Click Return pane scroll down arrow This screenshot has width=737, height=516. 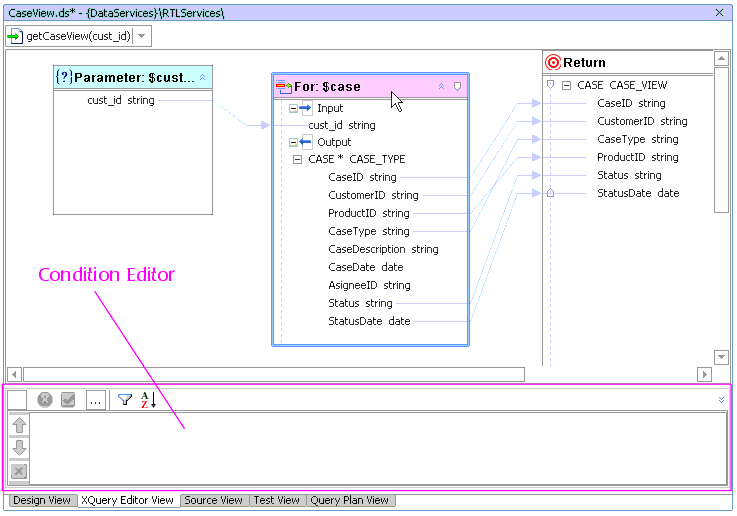point(721,357)
